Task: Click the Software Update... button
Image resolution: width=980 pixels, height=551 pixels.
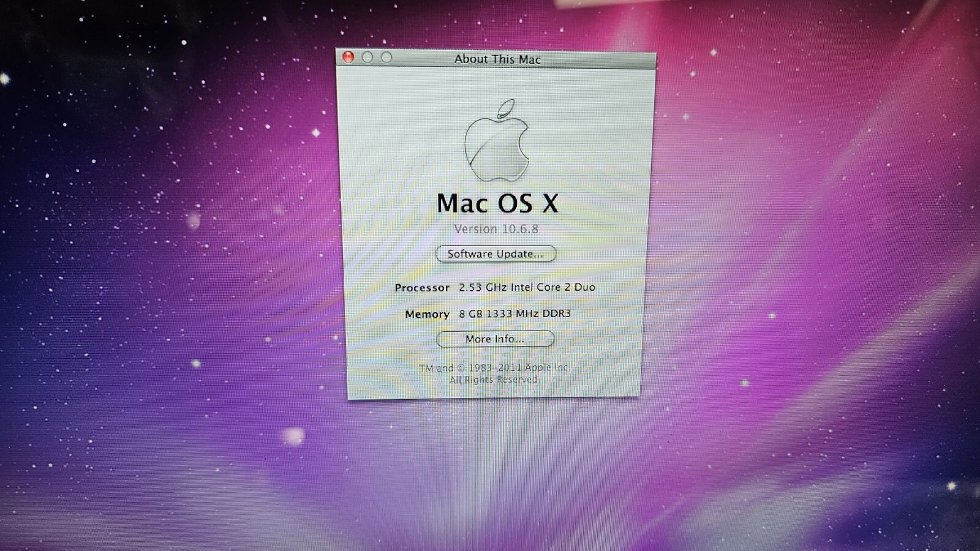Action: click(x=496, y=253)
